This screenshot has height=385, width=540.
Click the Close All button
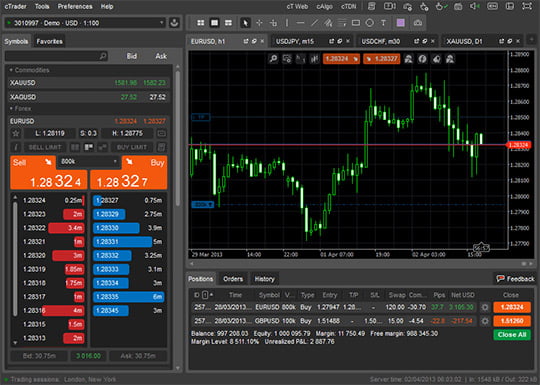tap(512, 334)
